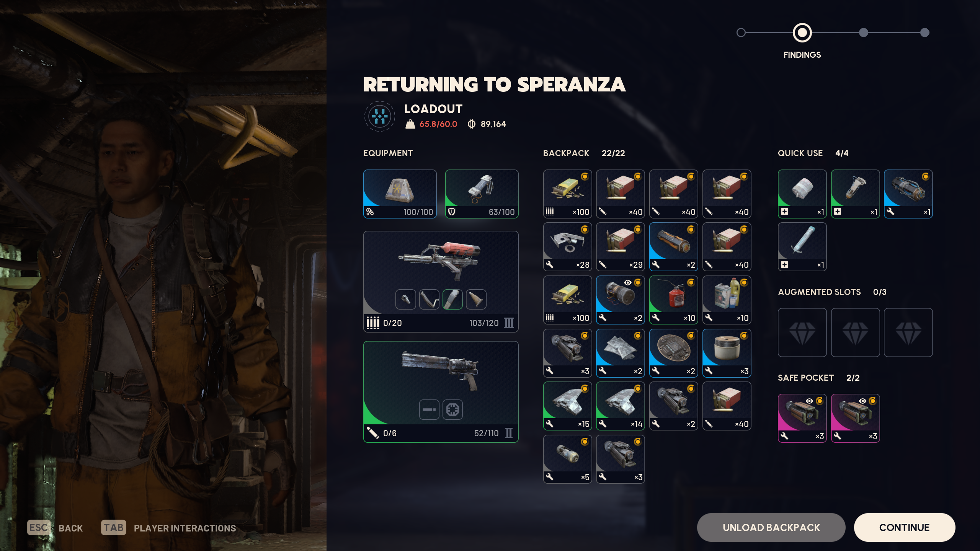Click the Continue button
Screen dimensions: 980x551
pyautogui.click(x=904, y=527)
